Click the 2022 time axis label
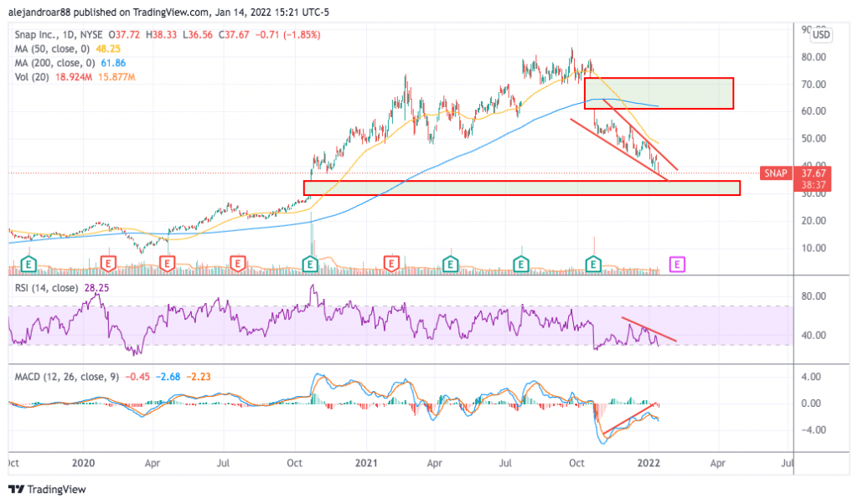The width and height of the screenshot is (858, 504). pyautogui.click(x=649, y=463)
